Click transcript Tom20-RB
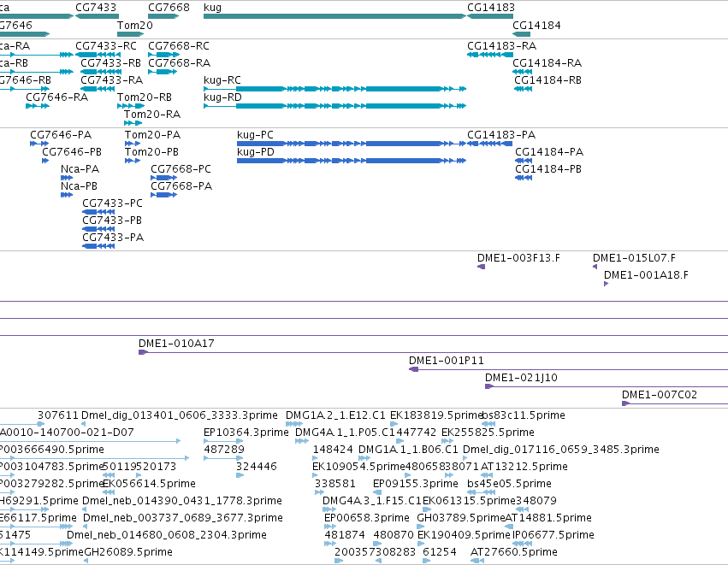 [x=131, y=106]
